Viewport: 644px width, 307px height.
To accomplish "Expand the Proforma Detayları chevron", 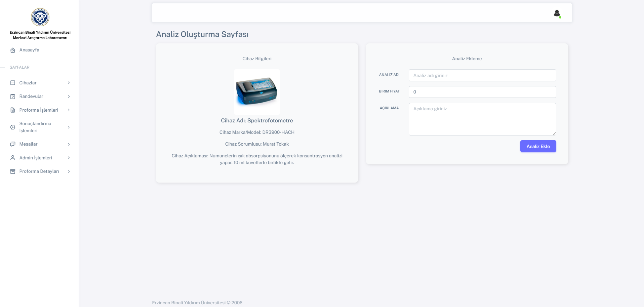I will click(69, 171).
